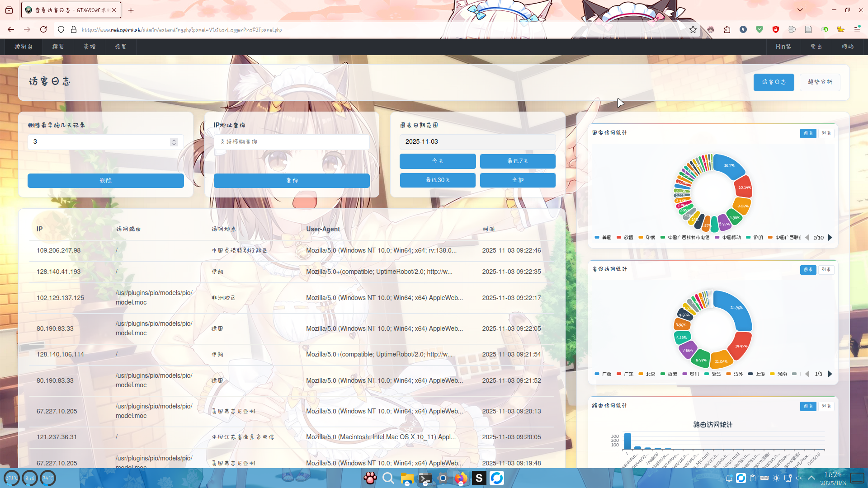Open Firefox application hamburger menu

pos(857,29)
